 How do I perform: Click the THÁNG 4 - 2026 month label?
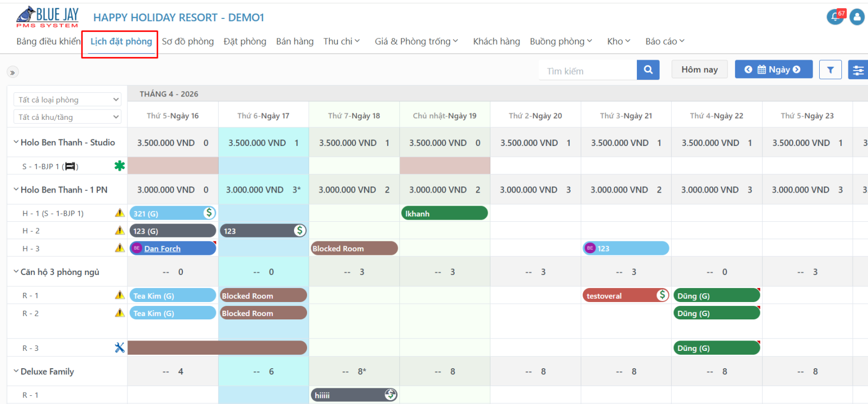coord(169,94)
